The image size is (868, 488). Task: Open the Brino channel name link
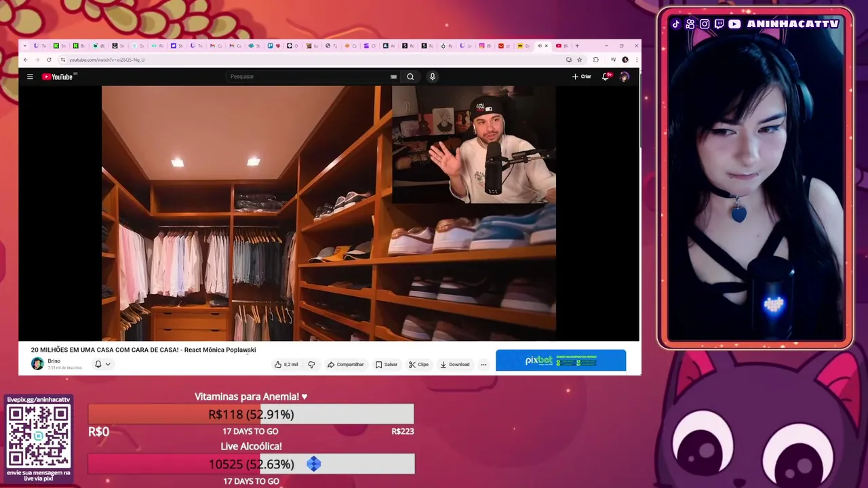click(x=54, y=361)
